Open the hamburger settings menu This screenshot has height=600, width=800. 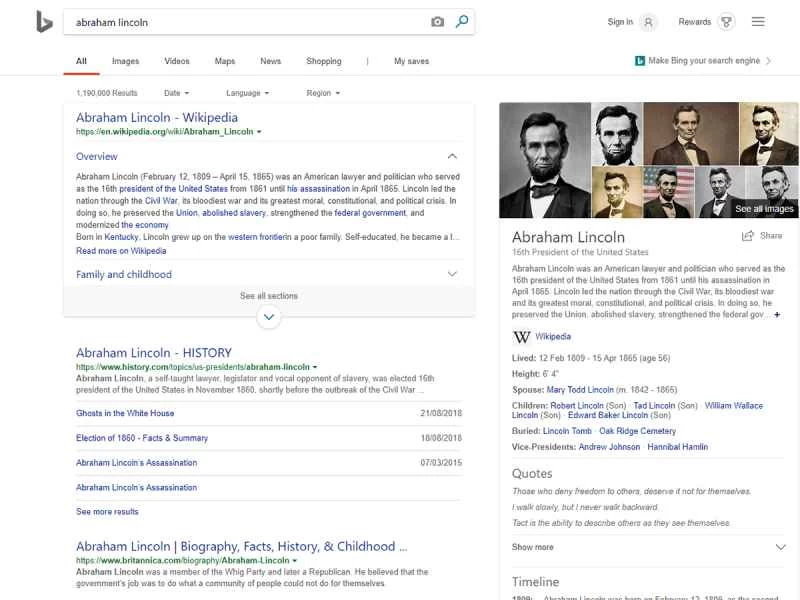(x=758, y=22)
